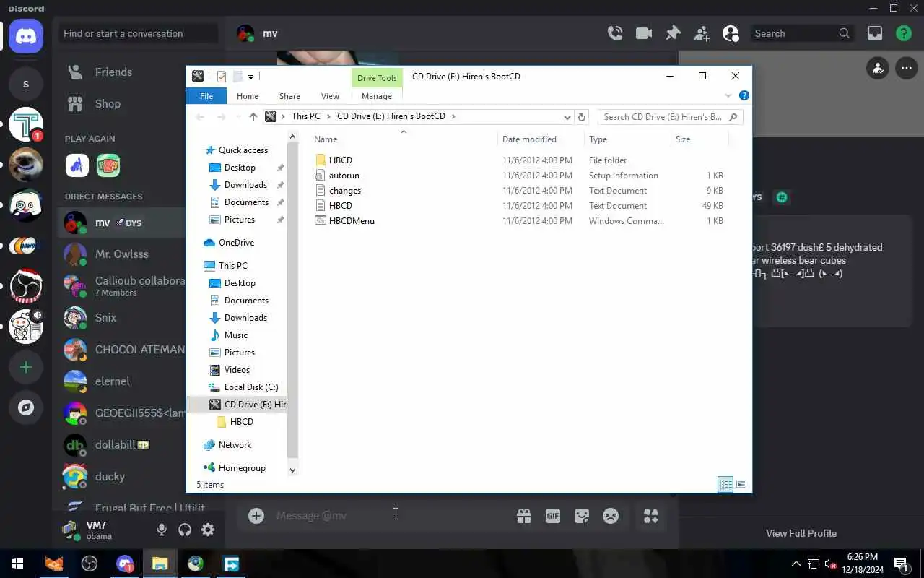
Task: Select HBCD subfolder in navigation tree
Action: [241, 422]
